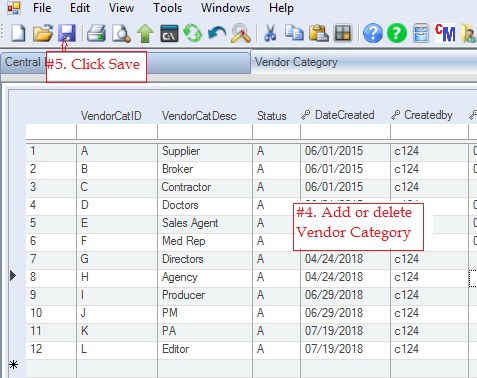Click the 04/24/2018 date in Agency row
Image resolution: width=477 pixels, height=378 pixels.
pos(346,277)
